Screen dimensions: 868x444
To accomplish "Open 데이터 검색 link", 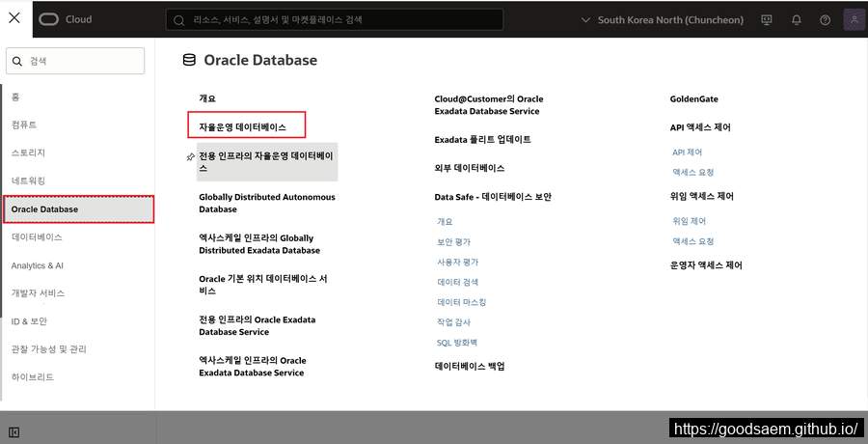I will pyautogui.click(x=458, y=282).
